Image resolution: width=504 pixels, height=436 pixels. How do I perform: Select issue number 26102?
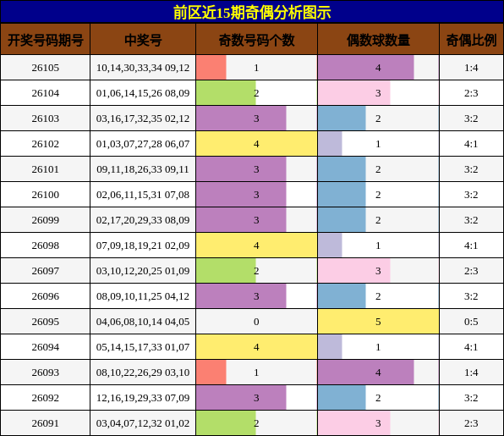pyautogui.click(x=46, y=144)
